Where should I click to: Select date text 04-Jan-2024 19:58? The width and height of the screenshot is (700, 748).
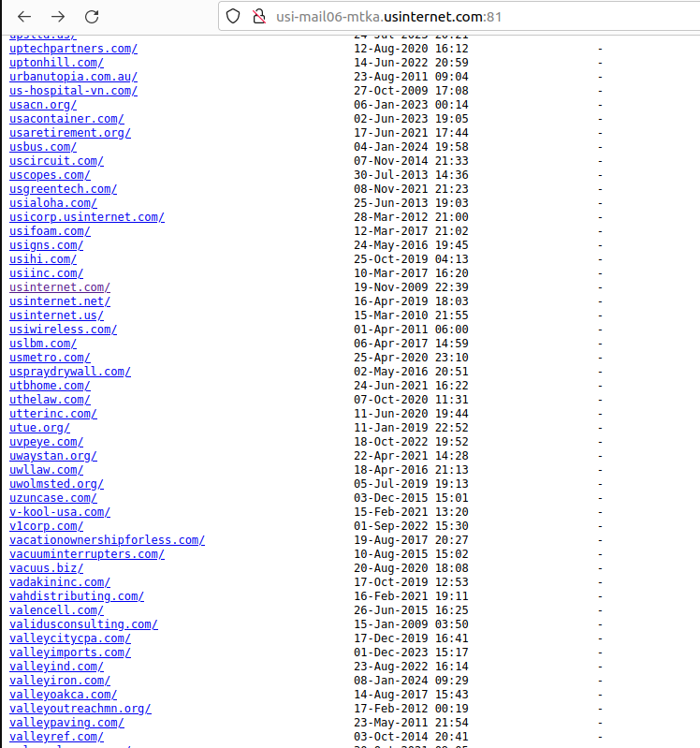pos(411,147)
